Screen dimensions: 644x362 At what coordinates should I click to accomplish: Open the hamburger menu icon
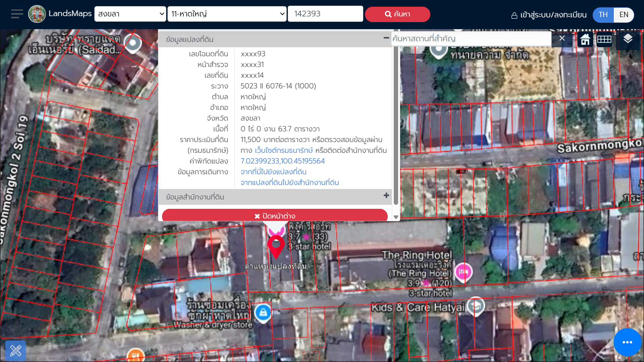[x=17, y=14]
